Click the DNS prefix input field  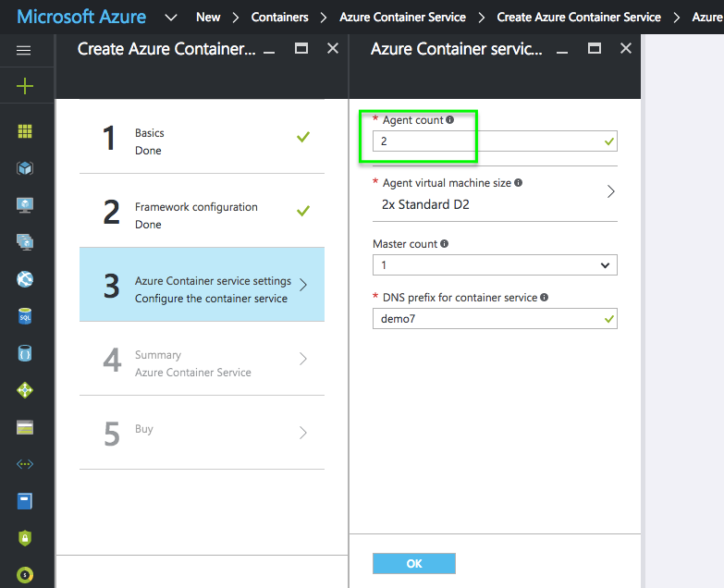point(485,319)
